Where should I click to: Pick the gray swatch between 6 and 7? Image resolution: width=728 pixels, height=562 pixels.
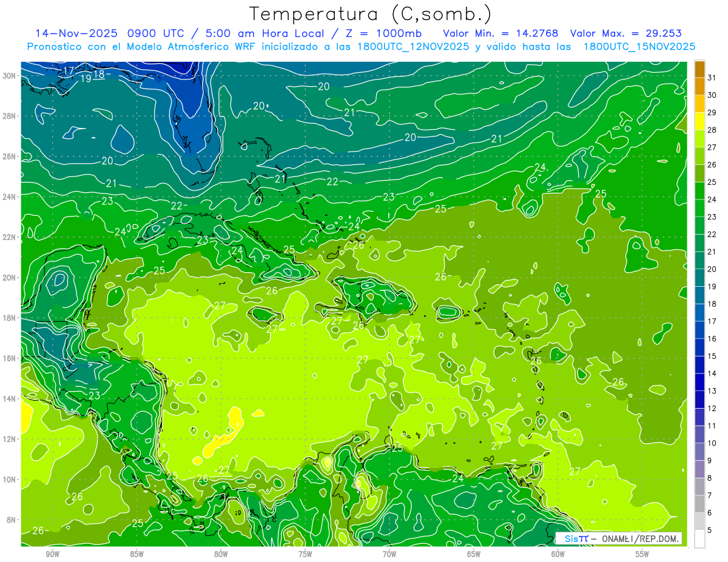[x=699, y=504]
